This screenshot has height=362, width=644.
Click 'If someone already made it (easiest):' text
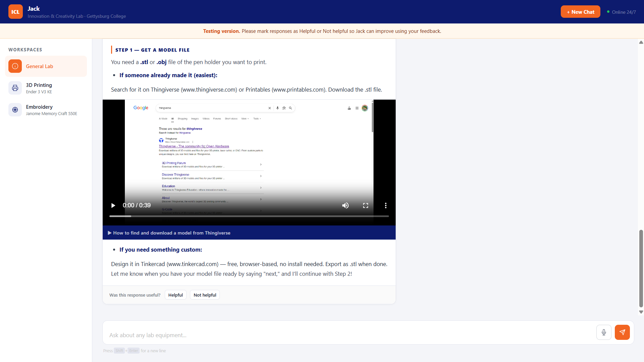pyautogui.click(x=168, y=75)
